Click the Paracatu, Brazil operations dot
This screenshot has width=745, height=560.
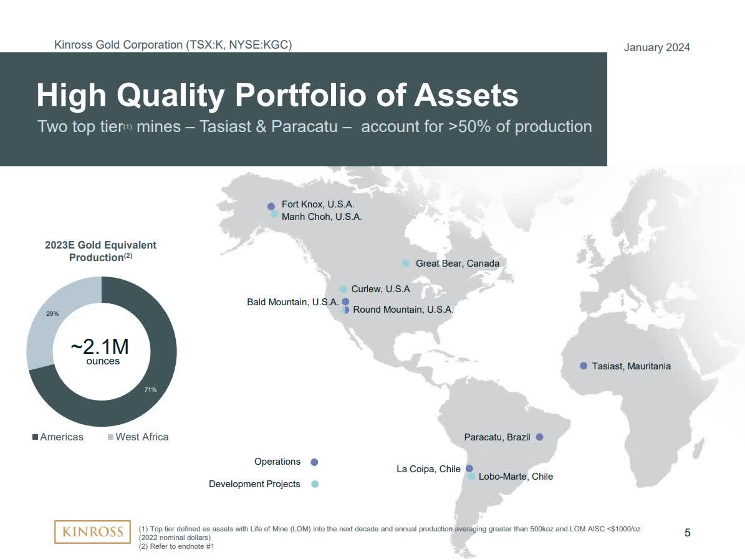click(539, 437)
